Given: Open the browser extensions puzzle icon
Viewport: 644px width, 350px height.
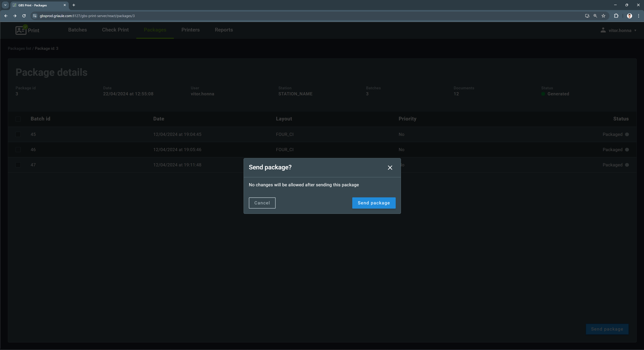Looking at the screenshot, I should (x=616, y=16).
